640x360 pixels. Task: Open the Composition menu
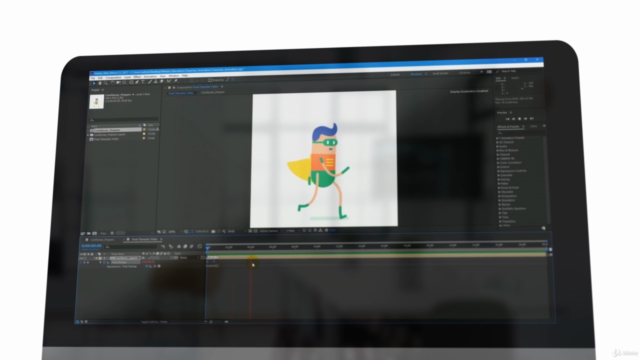coord(113,78)
